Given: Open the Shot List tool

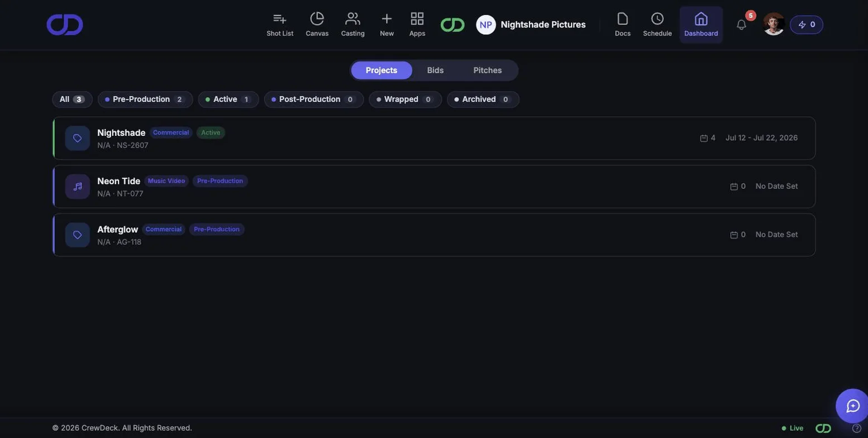Looking at the screenshot, I should coord(280,25).
